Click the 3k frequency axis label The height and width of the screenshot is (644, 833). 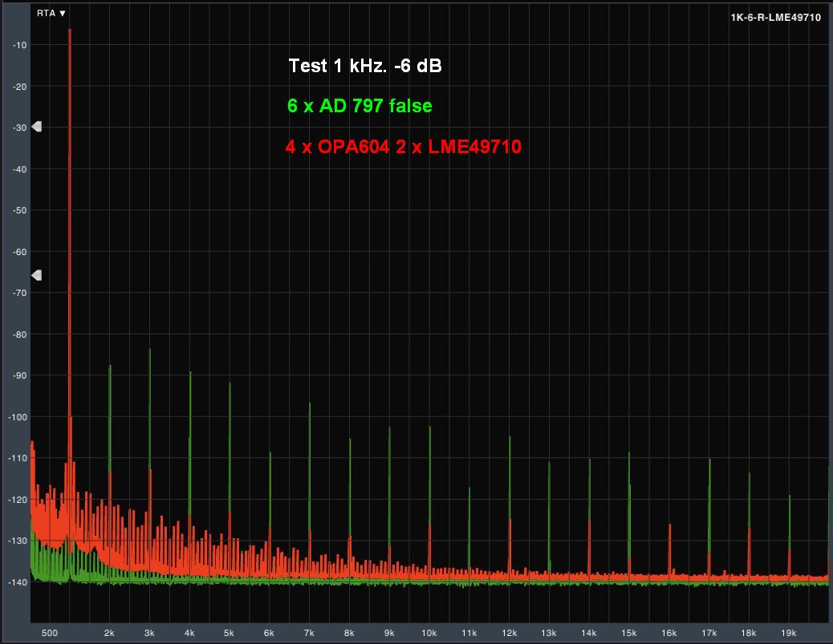(149, 633)
